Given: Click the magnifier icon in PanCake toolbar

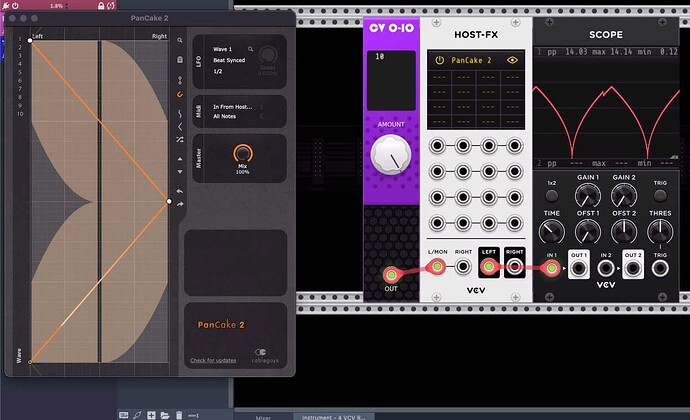Looking at the screenshot, I should coord(180,41).
